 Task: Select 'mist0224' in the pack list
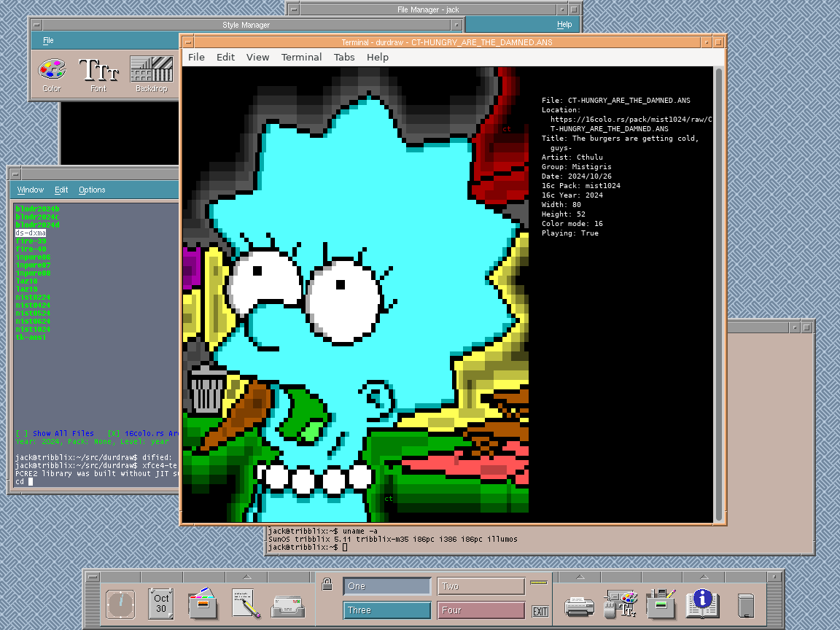(x=33, y=297)
